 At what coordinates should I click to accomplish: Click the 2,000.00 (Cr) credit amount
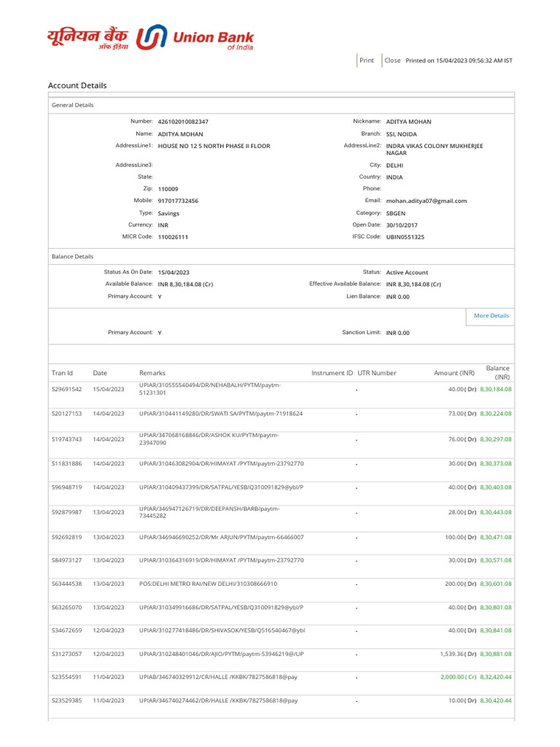coord(458,677)
